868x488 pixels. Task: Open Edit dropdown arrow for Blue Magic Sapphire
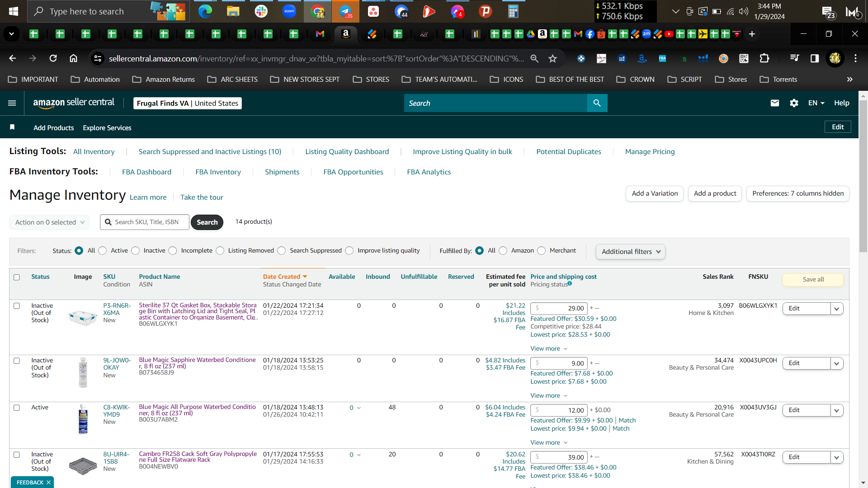pyautogui.click(x=837, y=363)
